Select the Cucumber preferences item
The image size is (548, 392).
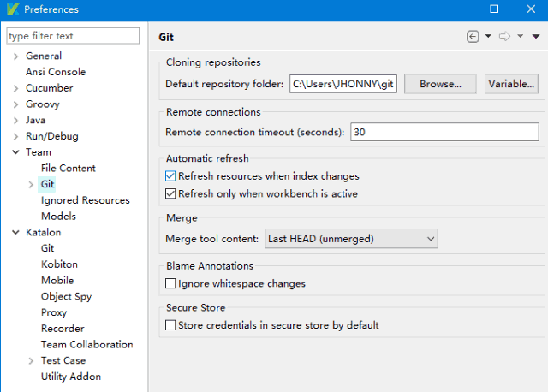[50, 88]
